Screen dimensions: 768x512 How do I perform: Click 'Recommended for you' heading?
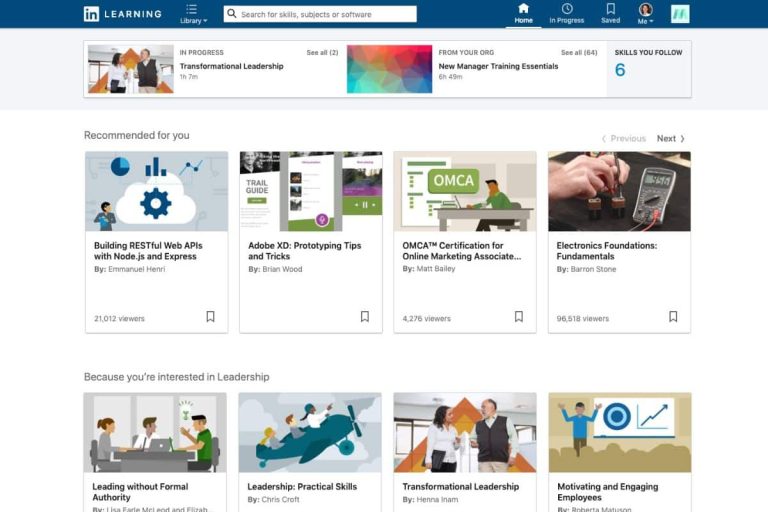137,135
